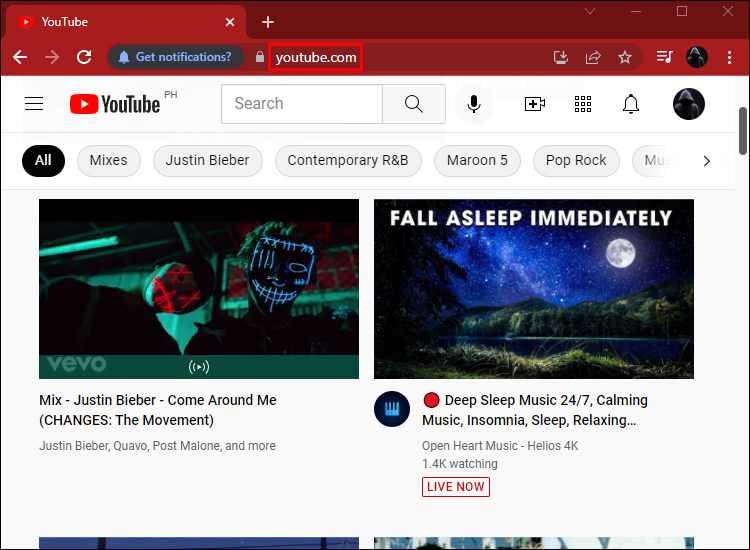750x550 pixels.
Task: Open the YouTube hamburger guide menu
Action: click(x=34, y=104)
